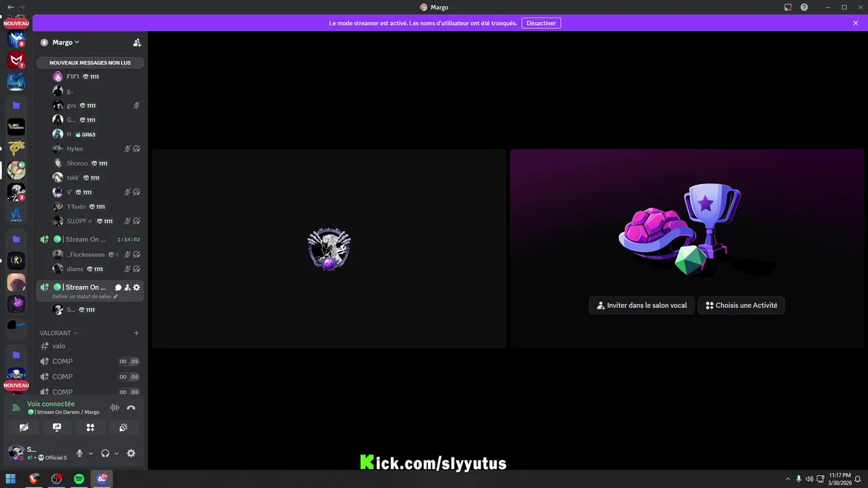Viewport: 868px width, 488px height.
Task: Toggle noise suppression waveform icon
Action: point(115,407)
